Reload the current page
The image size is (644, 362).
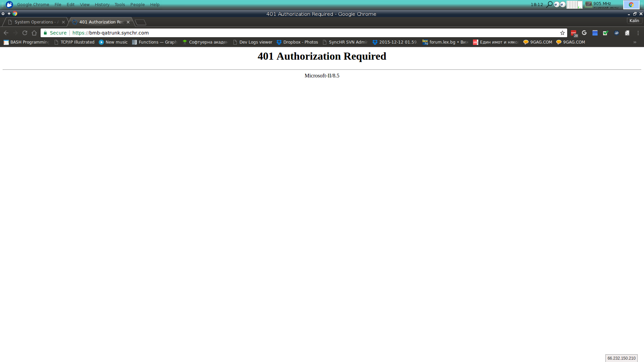coord(25,33)
